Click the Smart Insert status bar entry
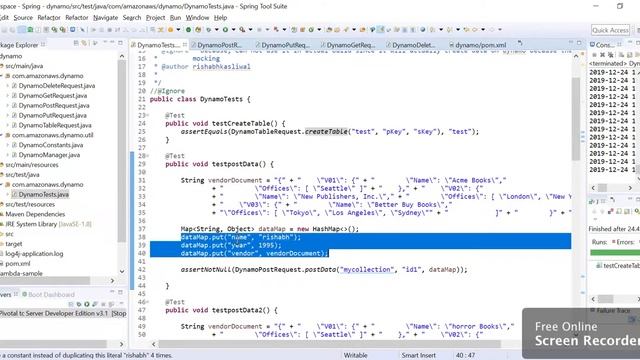The width and height of the screenshot is (640, 360). (418, 356)
